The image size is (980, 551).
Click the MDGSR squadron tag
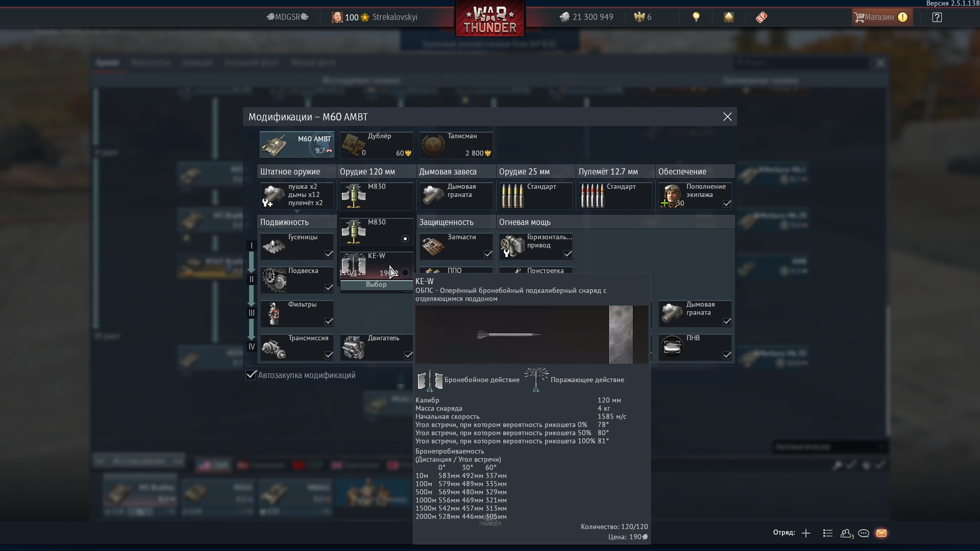(x=288, y=17)
